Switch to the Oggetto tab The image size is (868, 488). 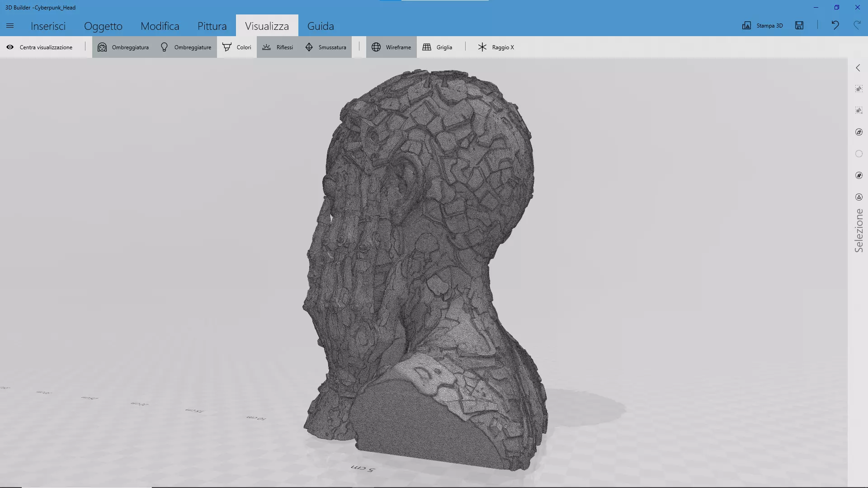(103, 26)
